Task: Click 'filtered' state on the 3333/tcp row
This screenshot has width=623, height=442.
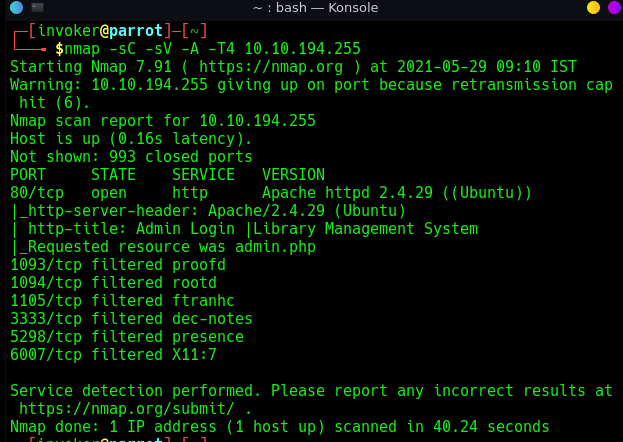Action: point(127,318)
